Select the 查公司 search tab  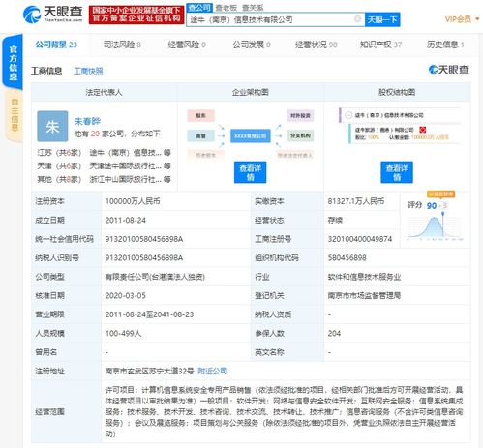tap(199, 8)
